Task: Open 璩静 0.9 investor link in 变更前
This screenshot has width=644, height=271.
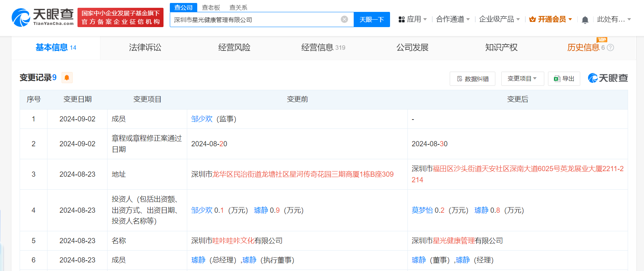Action: pyautogui.click(x=261, y=210)
